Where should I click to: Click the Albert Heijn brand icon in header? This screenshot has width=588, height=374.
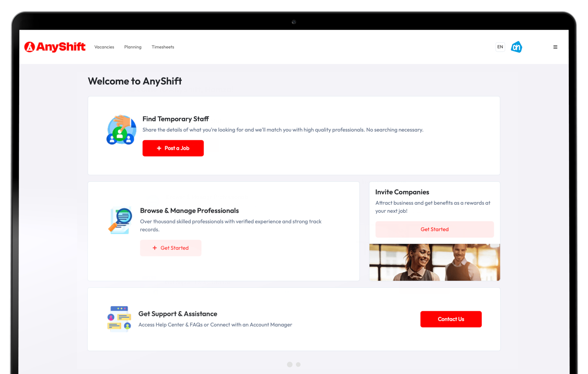pos(517,47)
